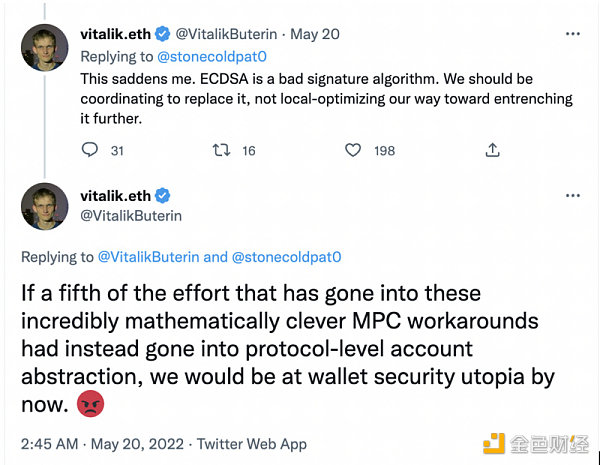Click the verified badge on the first tweet

coord(163,34)
